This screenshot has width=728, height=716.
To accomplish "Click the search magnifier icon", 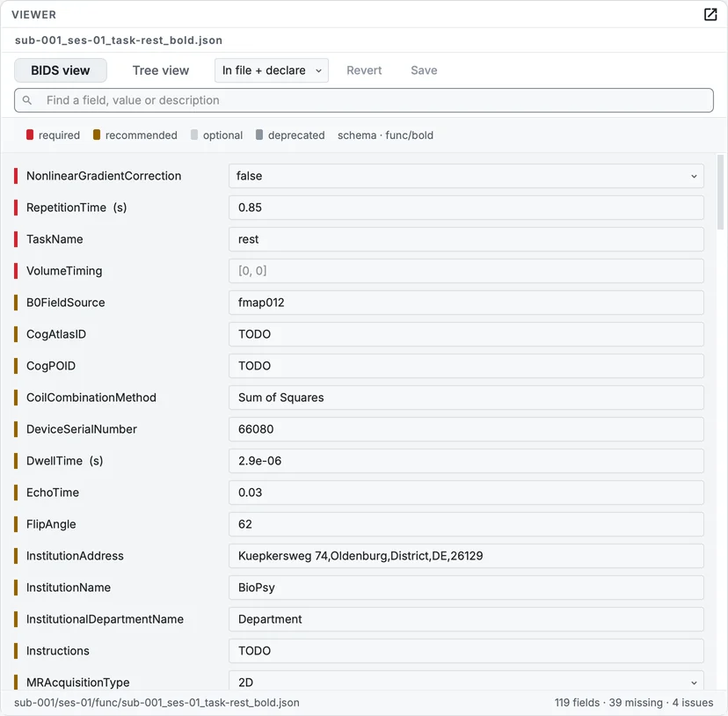I will click(x=27, y=100).
